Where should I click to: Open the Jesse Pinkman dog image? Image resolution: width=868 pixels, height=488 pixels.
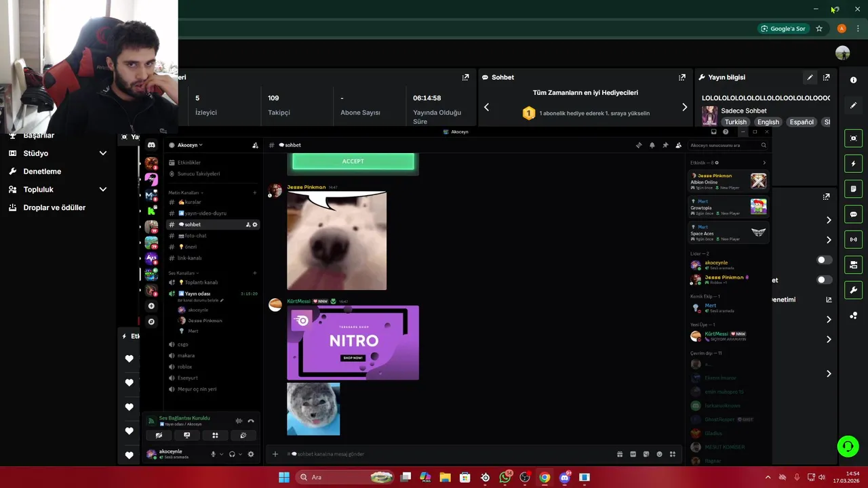[336, 241]
